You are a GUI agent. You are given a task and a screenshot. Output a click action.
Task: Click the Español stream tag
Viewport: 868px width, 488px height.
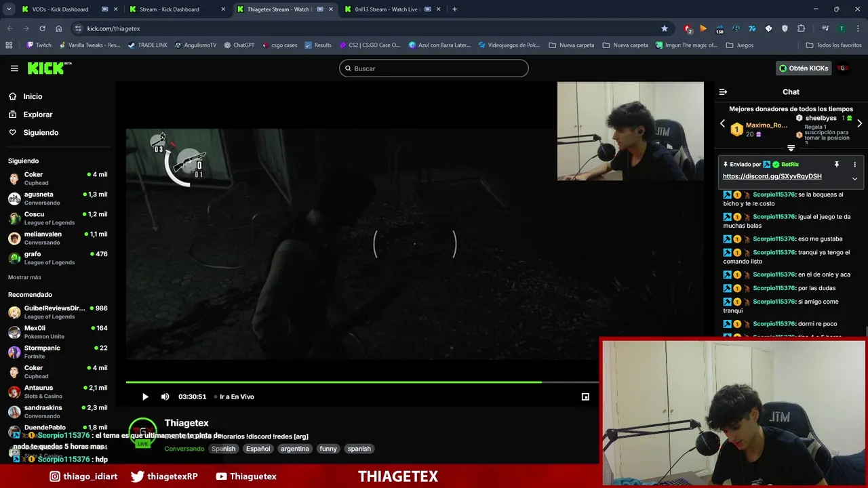(x=258, y=449)
